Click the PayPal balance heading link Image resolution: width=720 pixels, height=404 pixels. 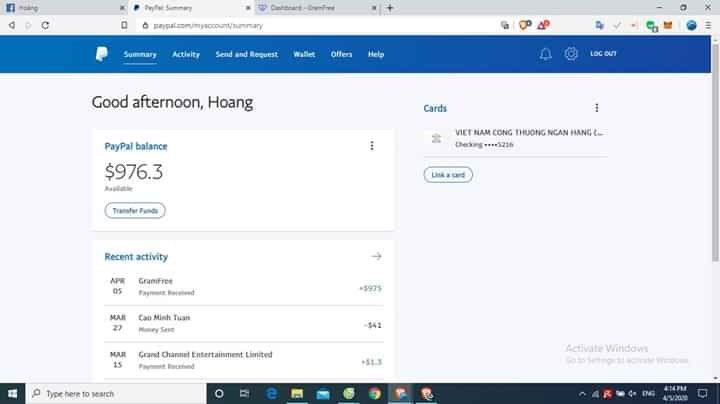136,146
